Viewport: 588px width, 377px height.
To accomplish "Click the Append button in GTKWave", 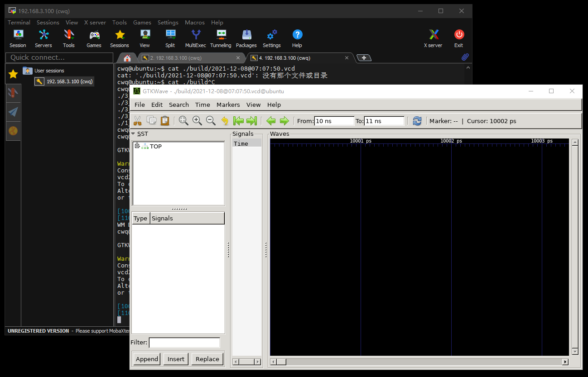I will click(x=147, y=359).
